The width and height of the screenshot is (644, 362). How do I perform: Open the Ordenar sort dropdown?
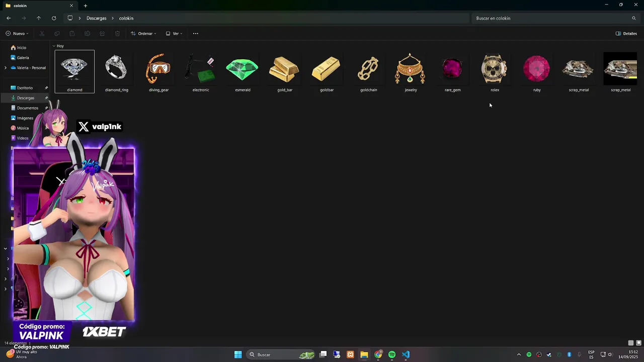pyautogui.click(x=143, y=34)
